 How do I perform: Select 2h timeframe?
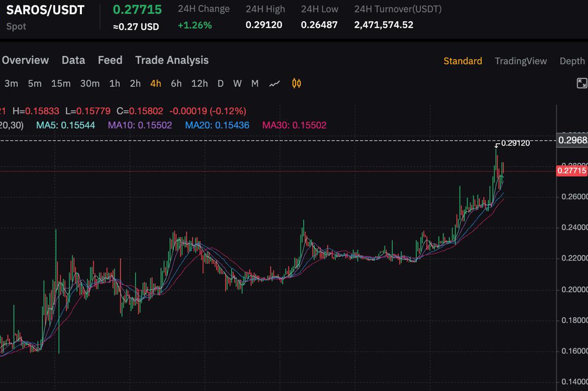click(135, 83)
